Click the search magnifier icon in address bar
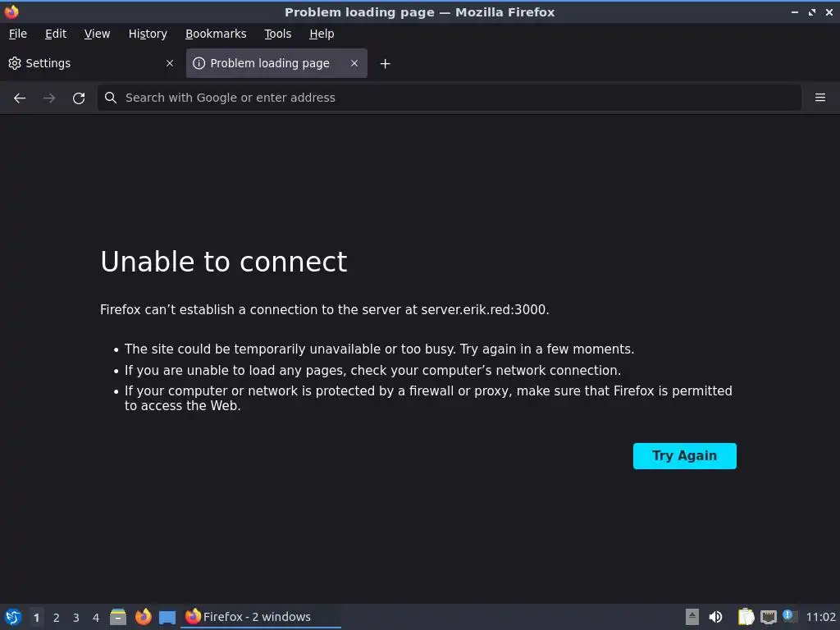This screenshot has height=630, width=840. [x=111, y=98]
